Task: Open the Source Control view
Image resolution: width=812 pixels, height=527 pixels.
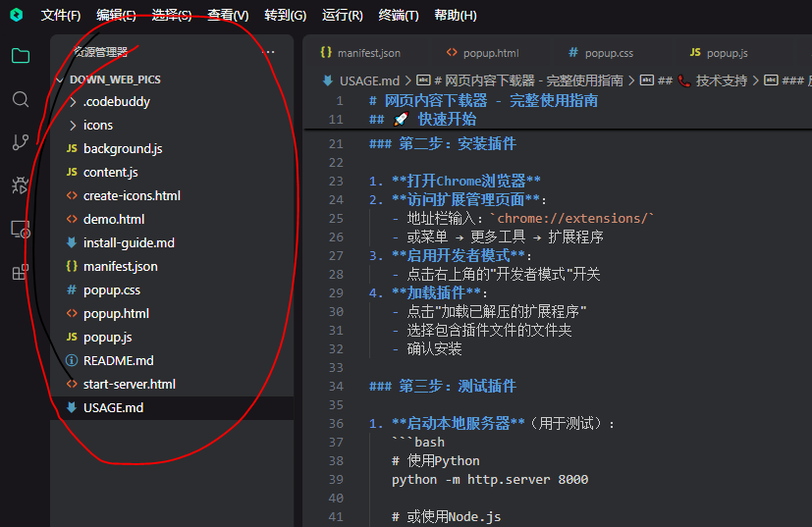Action: pos(21,142)
